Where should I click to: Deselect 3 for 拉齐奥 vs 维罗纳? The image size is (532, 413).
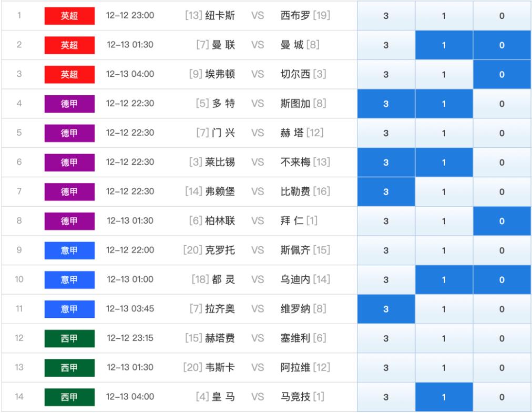[x=386, y=309]
